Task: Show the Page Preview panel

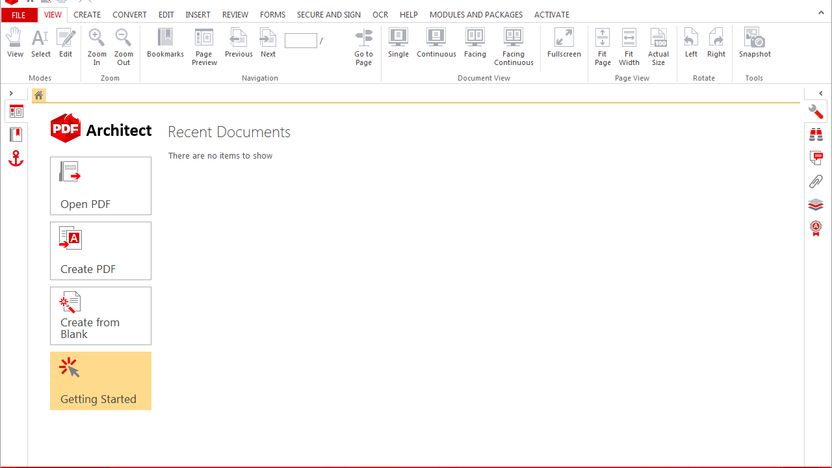Action: coord(204,47)
